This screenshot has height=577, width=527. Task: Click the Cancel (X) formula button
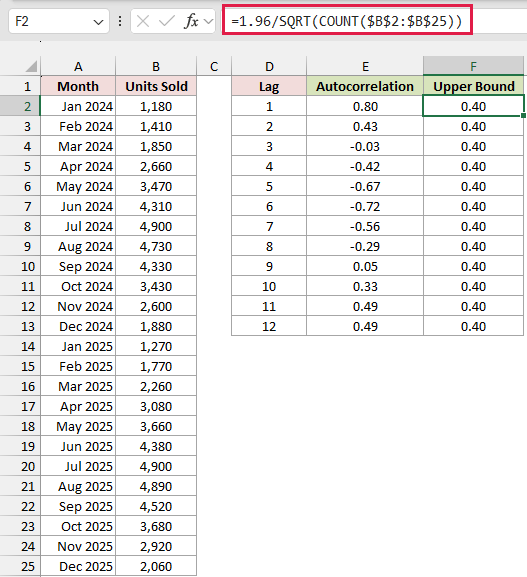click(x=143, y=22)
